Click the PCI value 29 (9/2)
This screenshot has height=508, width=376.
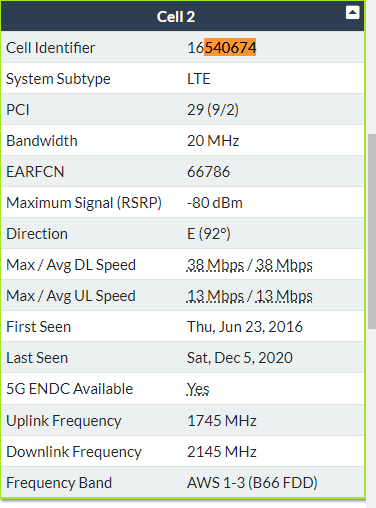point(213,110)
